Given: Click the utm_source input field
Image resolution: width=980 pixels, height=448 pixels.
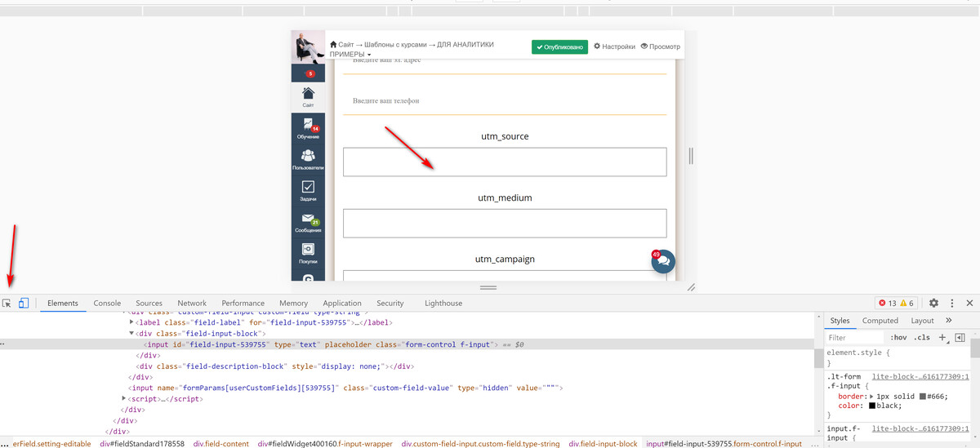Looking at the screenshot, I should pyautogui.click(x=505, y=162).
